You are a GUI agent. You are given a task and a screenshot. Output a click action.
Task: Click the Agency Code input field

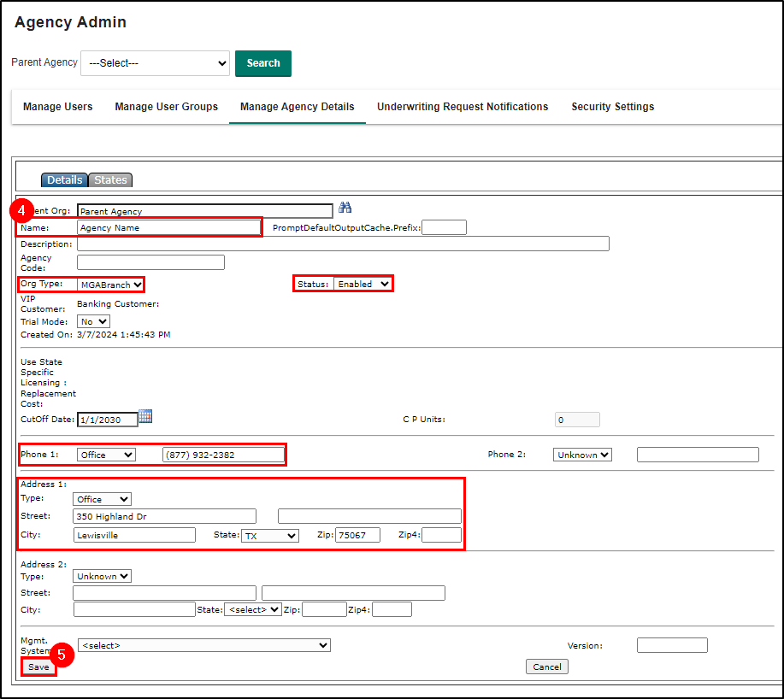[x=150, y=262]
